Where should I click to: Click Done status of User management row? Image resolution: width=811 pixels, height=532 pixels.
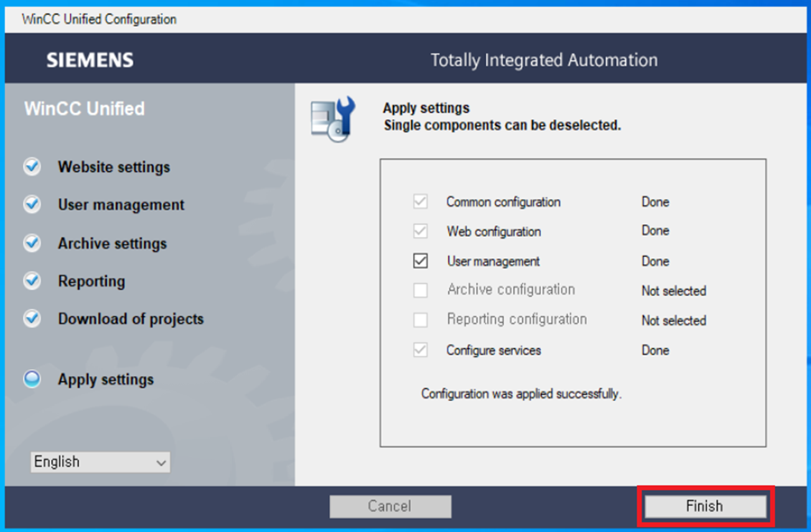[x=655, y=261]
